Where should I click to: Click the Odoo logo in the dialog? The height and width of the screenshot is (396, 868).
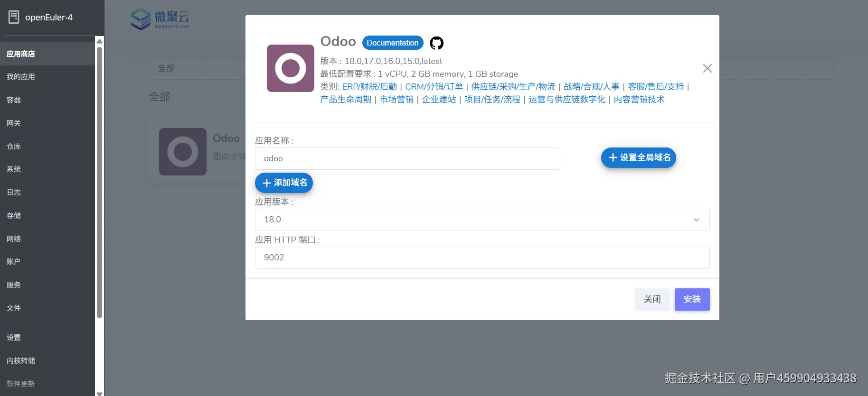click(291, 68)
